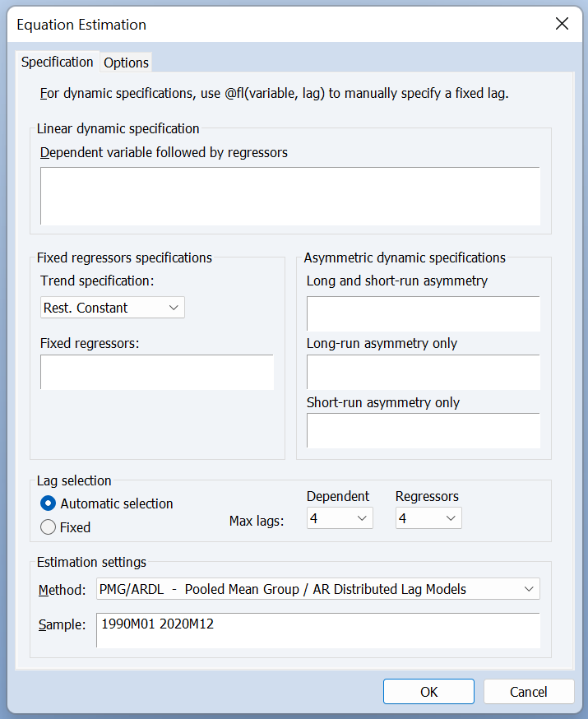The width and height of the screenshot is (588, 719).
Task: Click the Rest. Constant dropdown arrow
Action: tap(174, 308)
